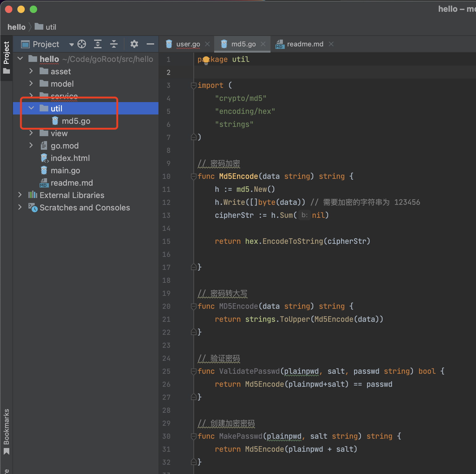This screenshot has width=476, height=474.
Task: Expand the model folder
Action: tap(31, 84)
